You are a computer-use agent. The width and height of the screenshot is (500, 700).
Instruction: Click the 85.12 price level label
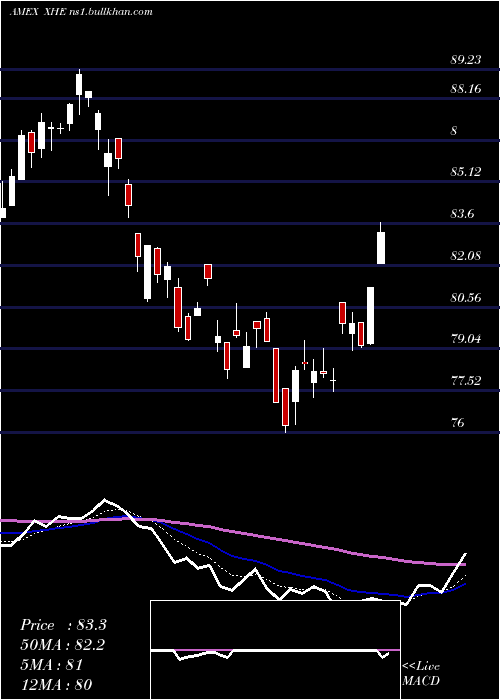(466, 171)
